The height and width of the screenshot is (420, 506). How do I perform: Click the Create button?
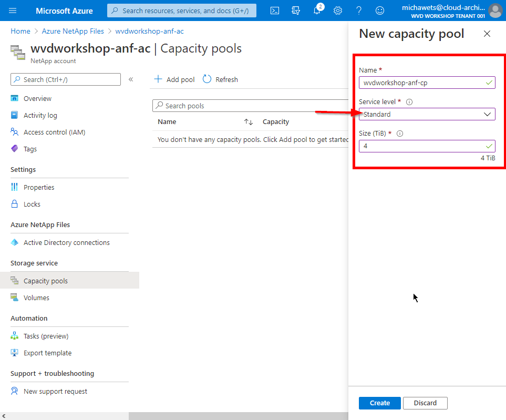380,403
